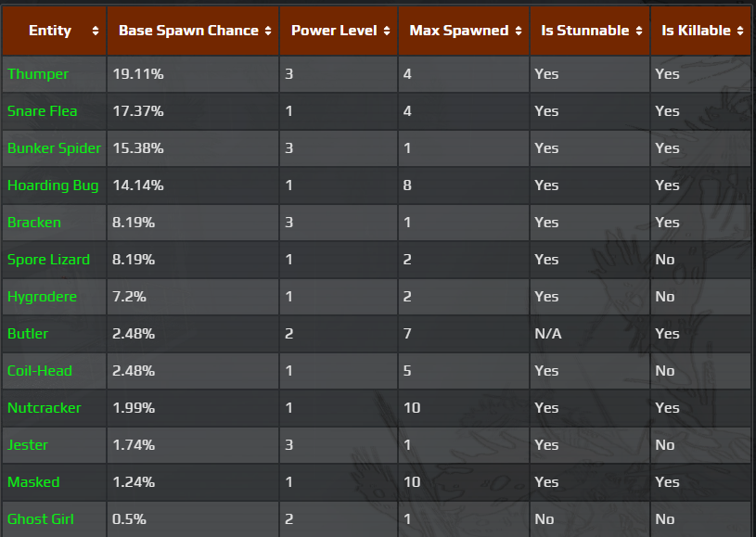Screen dimensions: 756x537
Task: Open the Coil-Head entity page
Action: click(x=40, y=371)
